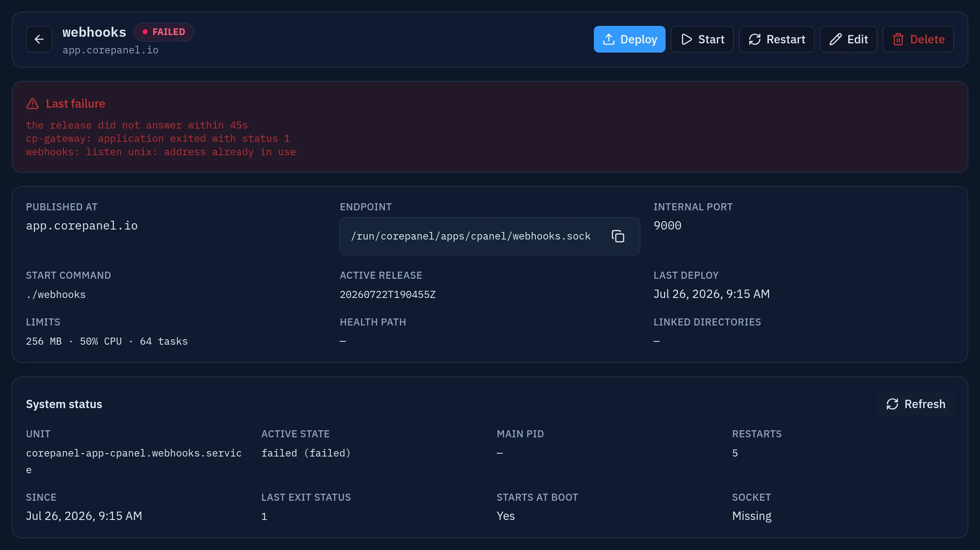Click the webhooks app title
The height and width of the screenshot is (550, 980).
pyautogui.click(x=94, y=32)
